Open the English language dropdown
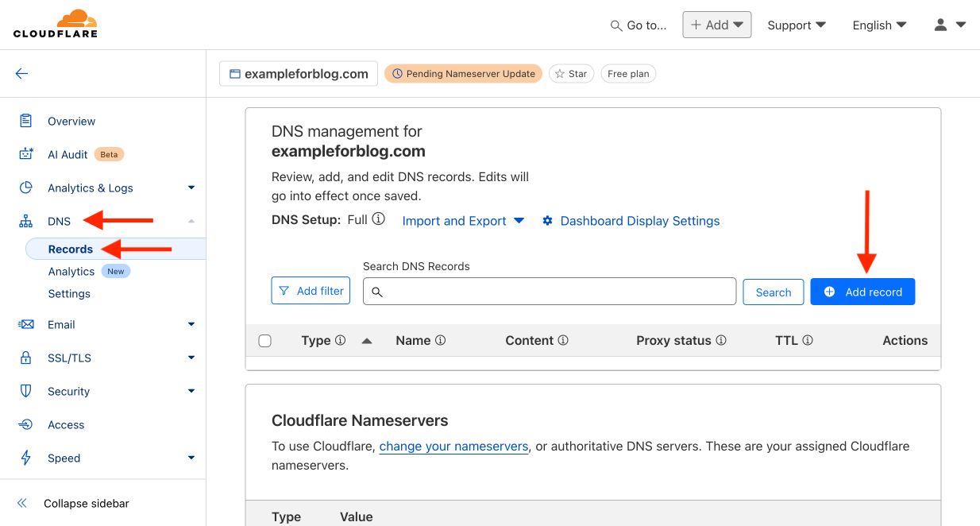980x526 pixels. pyautogui.click(x=879, y=25)
